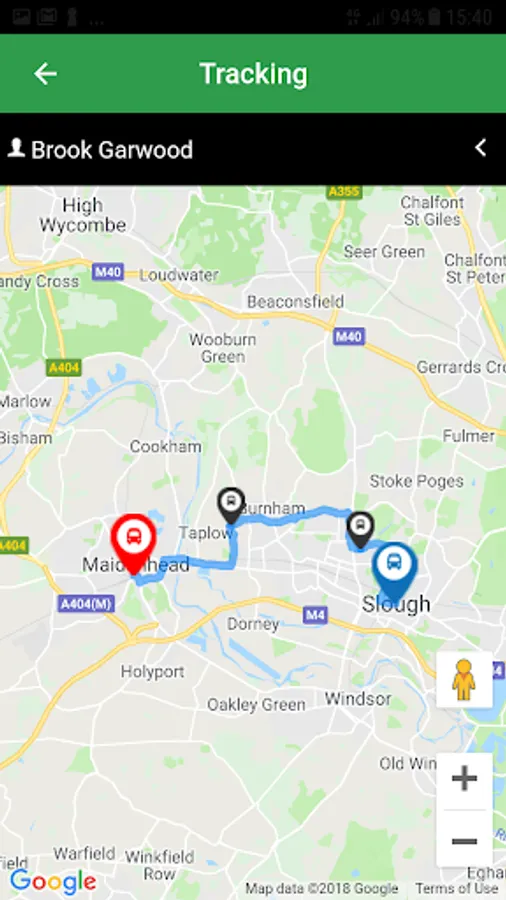506x900 pixels.
Task: Tap the back arrow in the green header
Action: 45,74
